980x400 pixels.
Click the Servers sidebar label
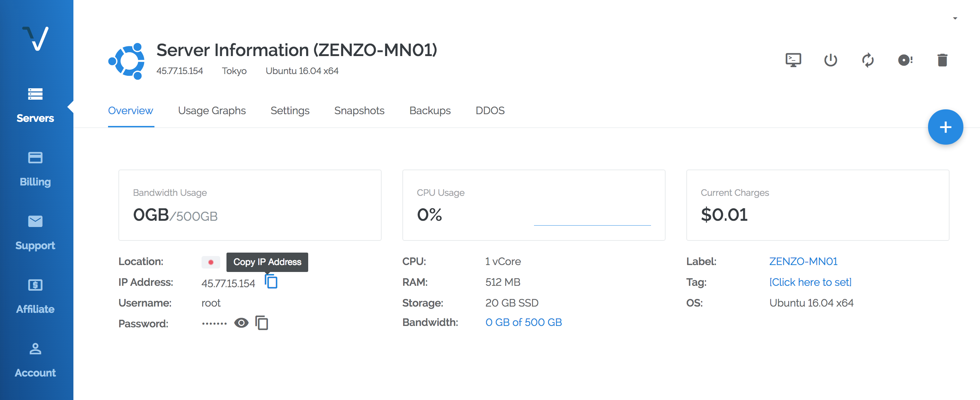[x=35, y=118]
